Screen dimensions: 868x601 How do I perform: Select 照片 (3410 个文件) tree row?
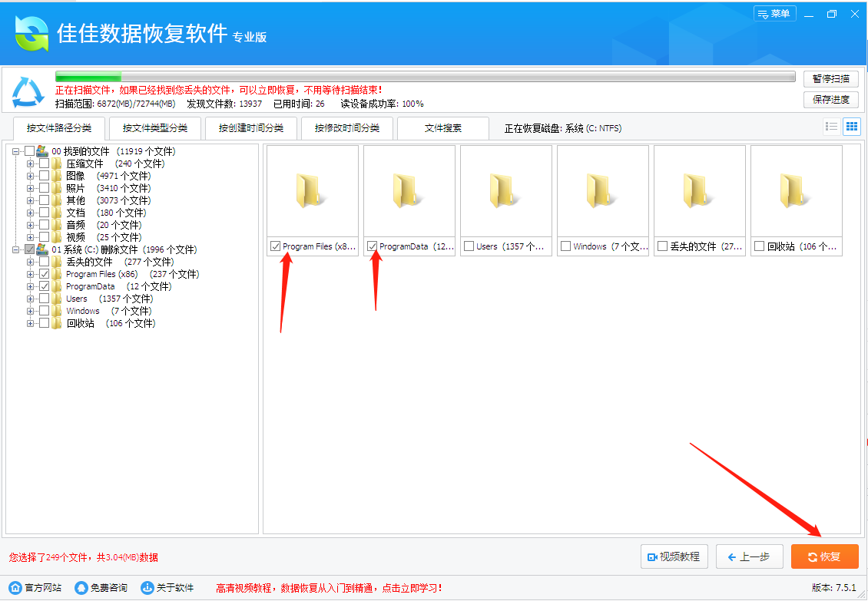tap(108, 188)
